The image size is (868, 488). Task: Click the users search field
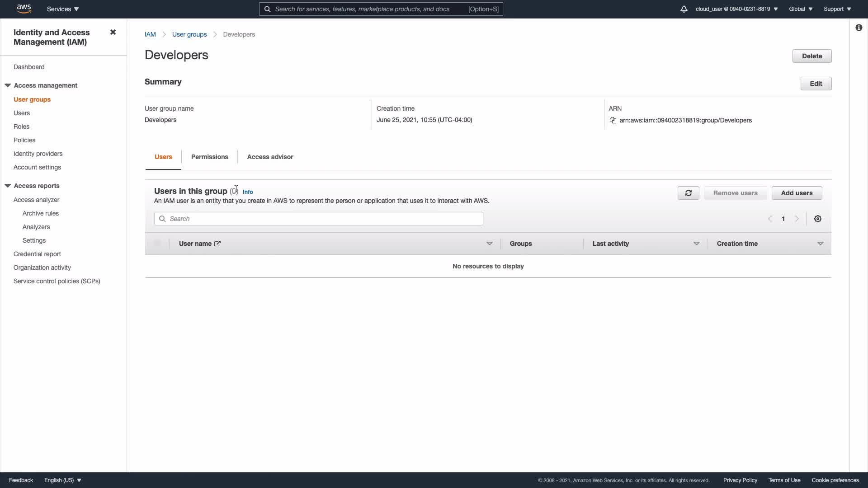tap(318, 219)
